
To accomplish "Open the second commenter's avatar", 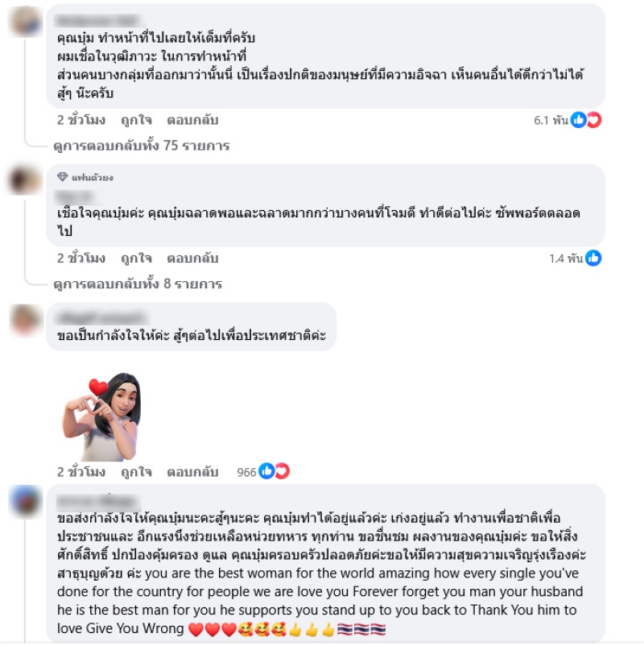I will 26,180.
